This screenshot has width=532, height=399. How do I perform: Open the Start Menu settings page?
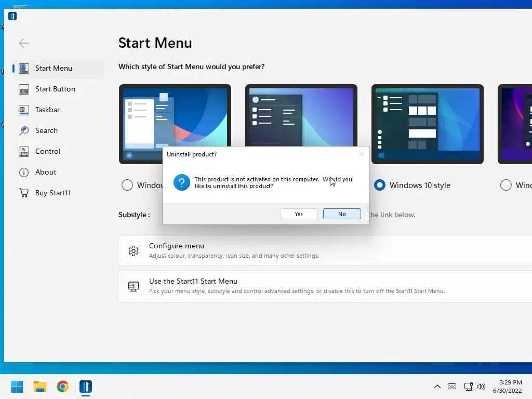[x=58, y=68]
